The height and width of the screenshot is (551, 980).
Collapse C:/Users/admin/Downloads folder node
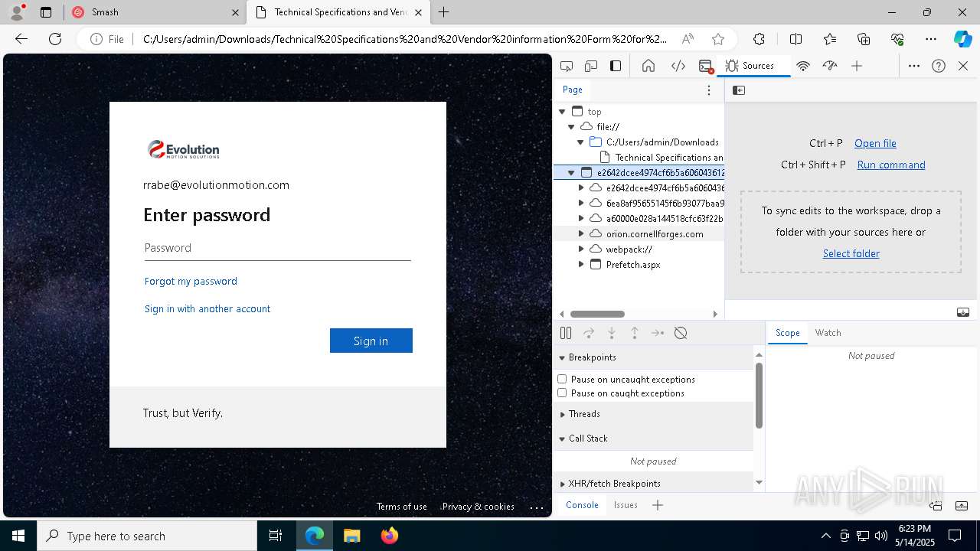(580, 142)
